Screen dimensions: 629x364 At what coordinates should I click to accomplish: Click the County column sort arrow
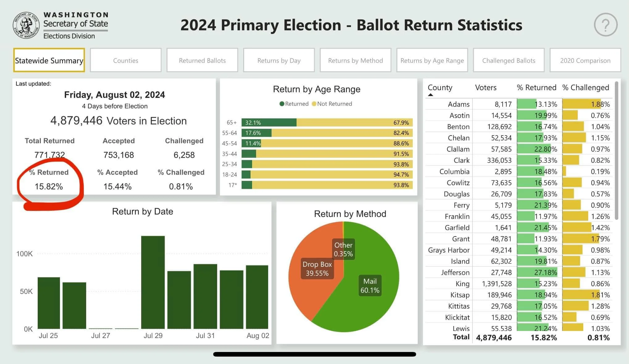click(430, 95)
